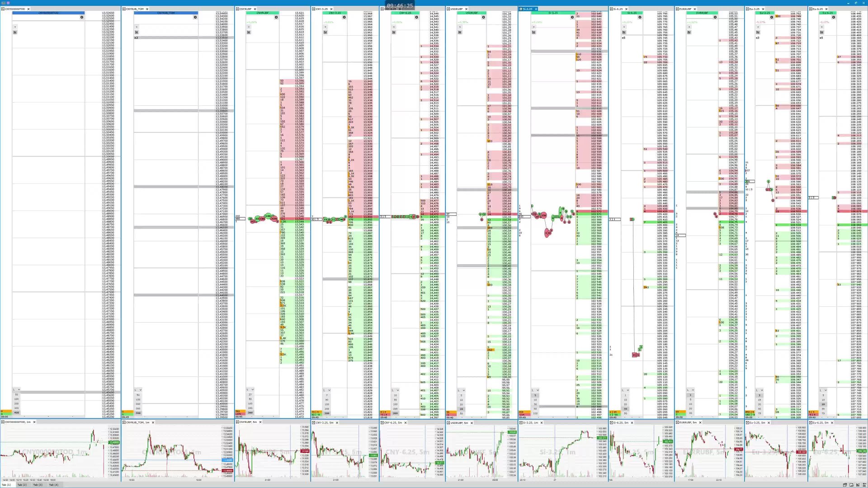Open L dropdown in CNYRUB_TOM order book

click(138, 389)
